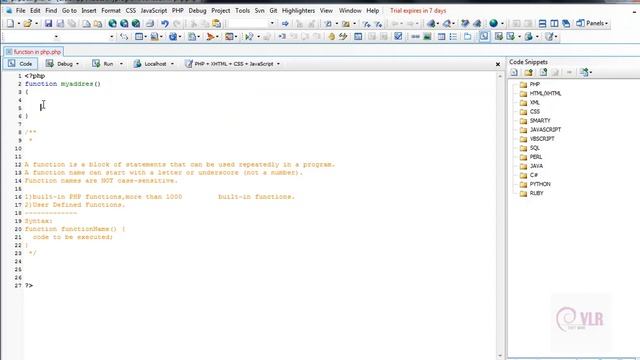Click the editor scrollbar up arrow

pos(500,76)
